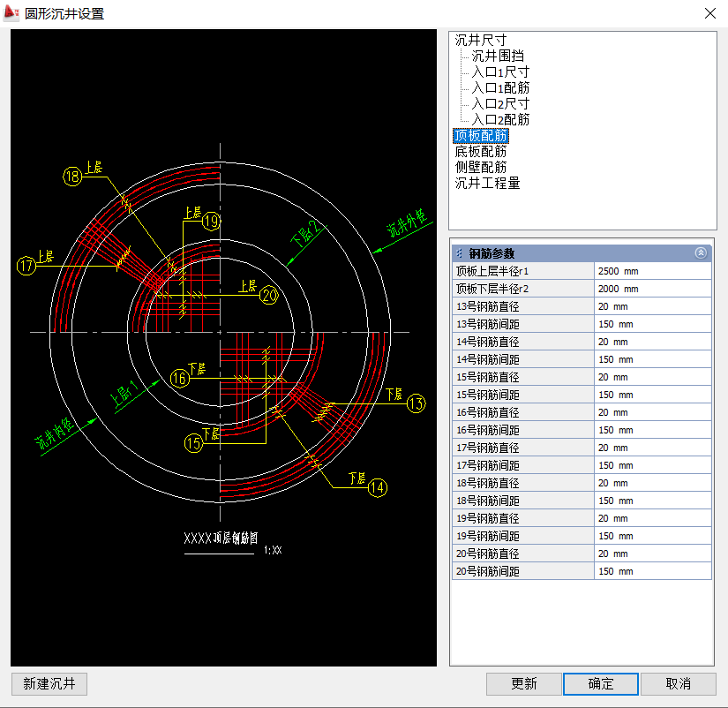The image size is (728, 708).
Task: Select the 20号钢筋间距 value cell
Action: coord(652,571)
